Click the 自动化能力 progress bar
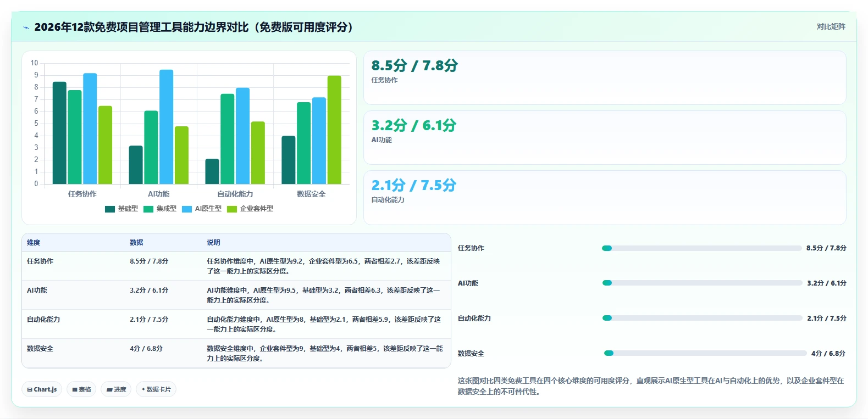This screenshot has width=868, height=419. pyautogui.click(x=703, y=318)
